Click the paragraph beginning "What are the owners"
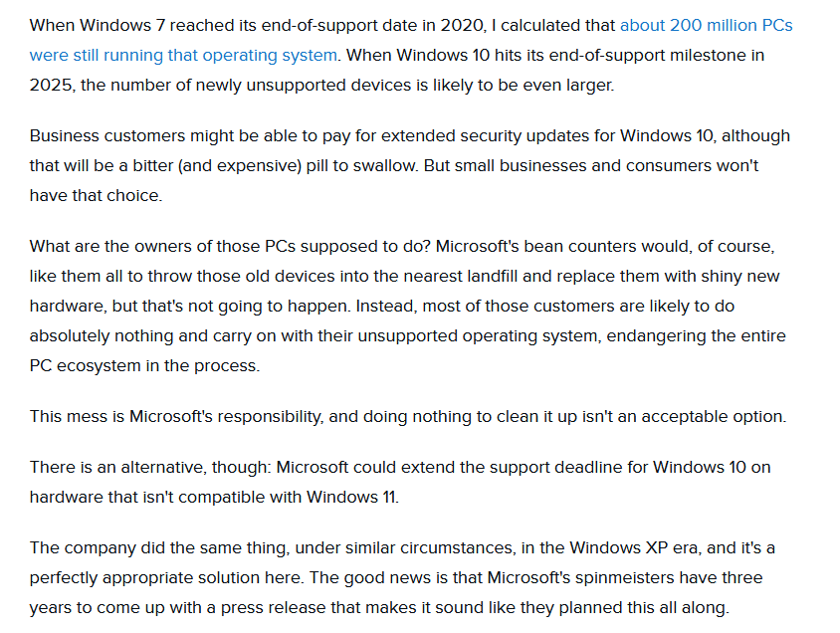Screen dimensions: 840x633 click(x=398, y=306)
